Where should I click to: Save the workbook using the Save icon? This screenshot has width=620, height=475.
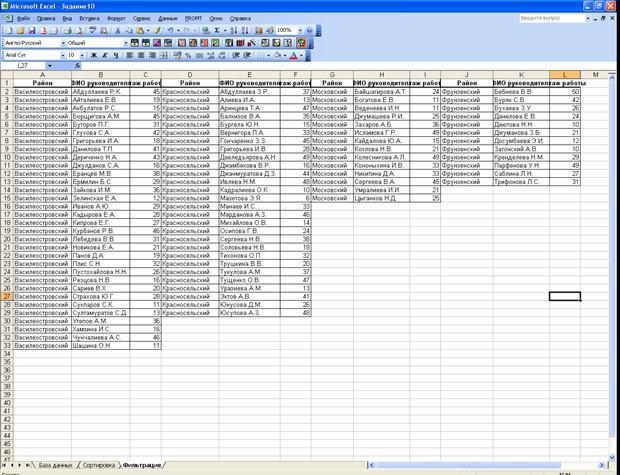tap(32, 30)
